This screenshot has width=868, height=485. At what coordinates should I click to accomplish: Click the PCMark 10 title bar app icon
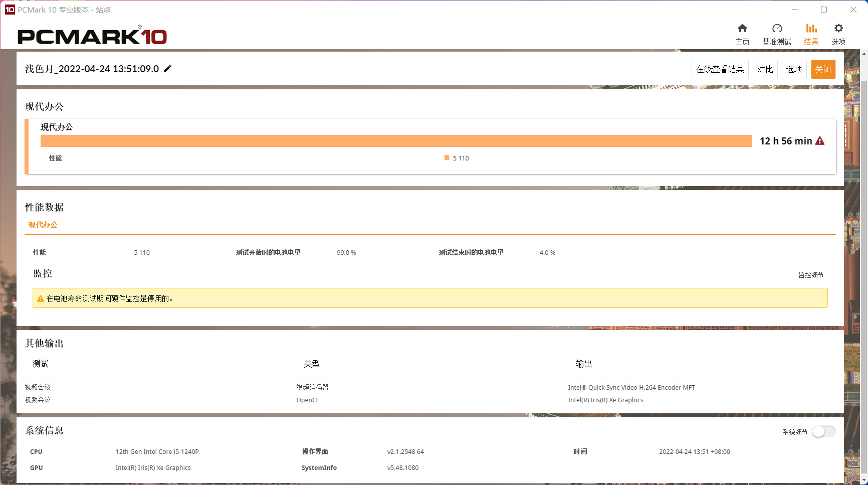10,10
